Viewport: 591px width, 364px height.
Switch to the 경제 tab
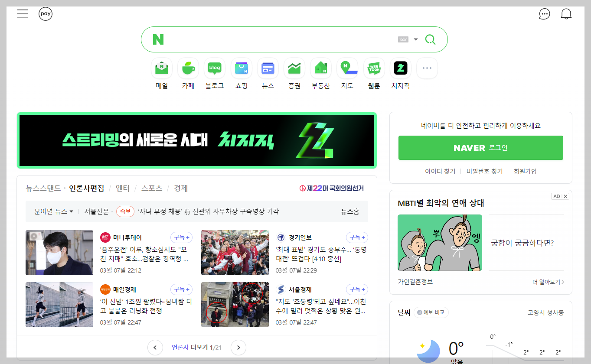(181, 188)
